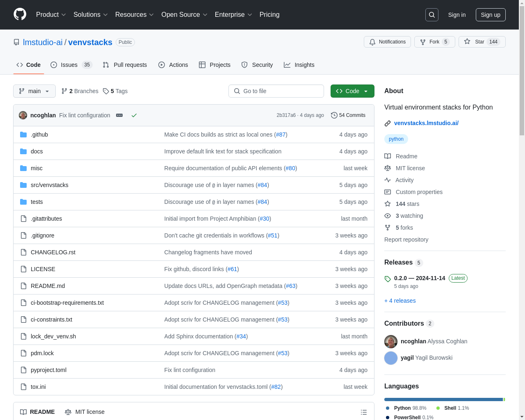Click the file icon for pdm.lock
Screen dimensions: 525x420
click(23, 353)
